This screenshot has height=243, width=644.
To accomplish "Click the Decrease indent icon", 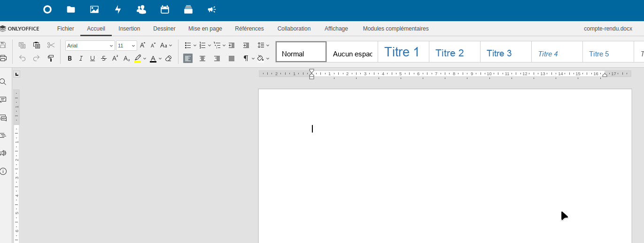I will [x=232, y=46].
